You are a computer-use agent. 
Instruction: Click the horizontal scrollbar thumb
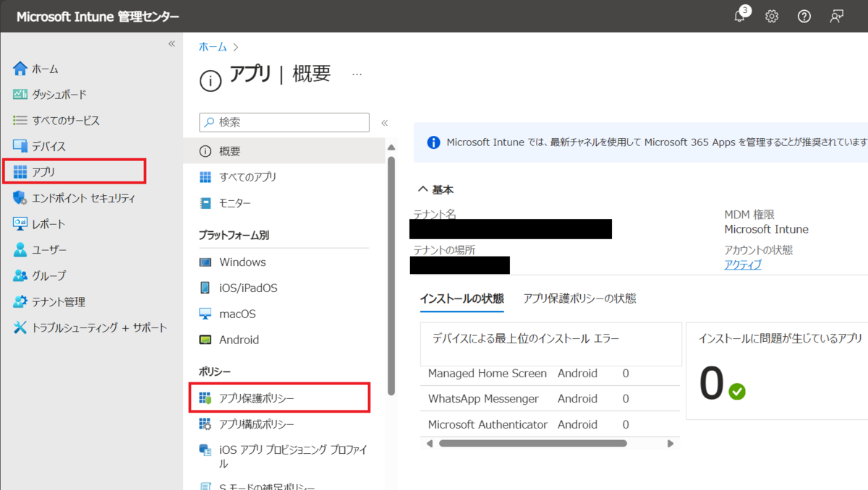click(532, 443)
